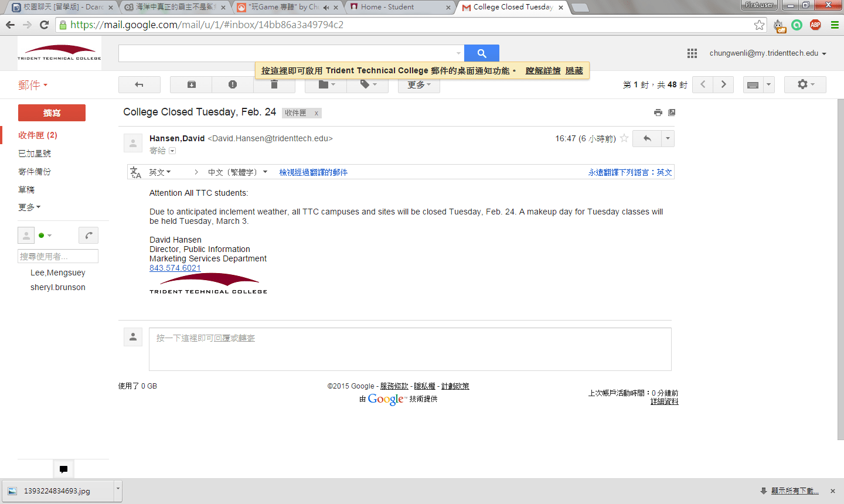
Task: Open the Google apps grid
Action: coord(692,53)
